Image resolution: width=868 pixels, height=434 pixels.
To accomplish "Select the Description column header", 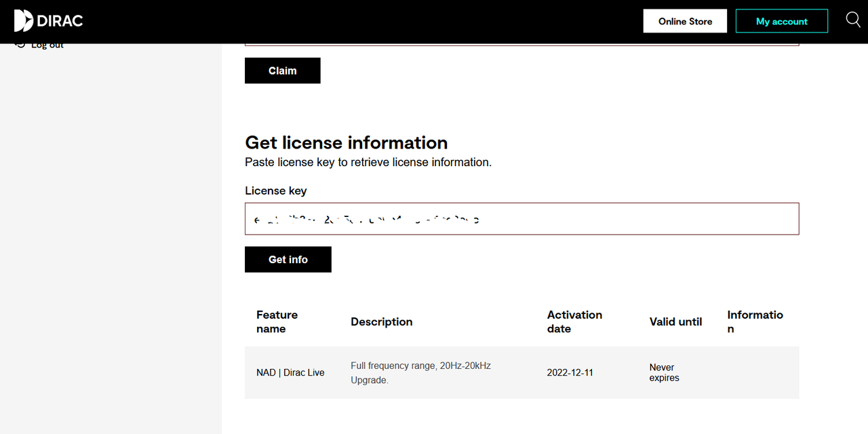I will (382, 321).
